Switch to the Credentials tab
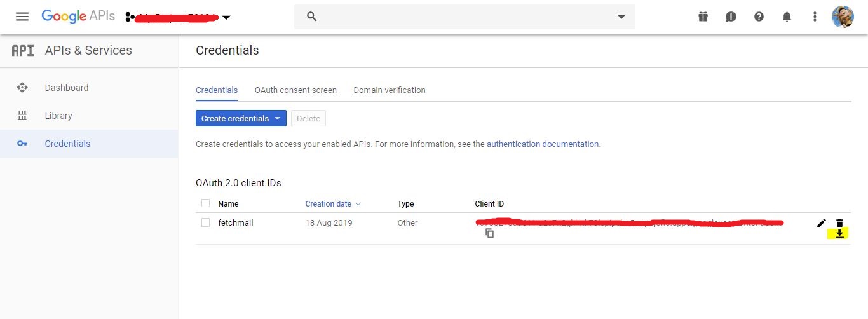 coord(217,90)
